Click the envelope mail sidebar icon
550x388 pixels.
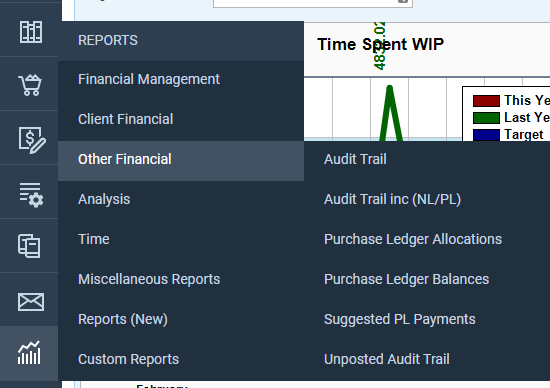[x=31, y=302]
